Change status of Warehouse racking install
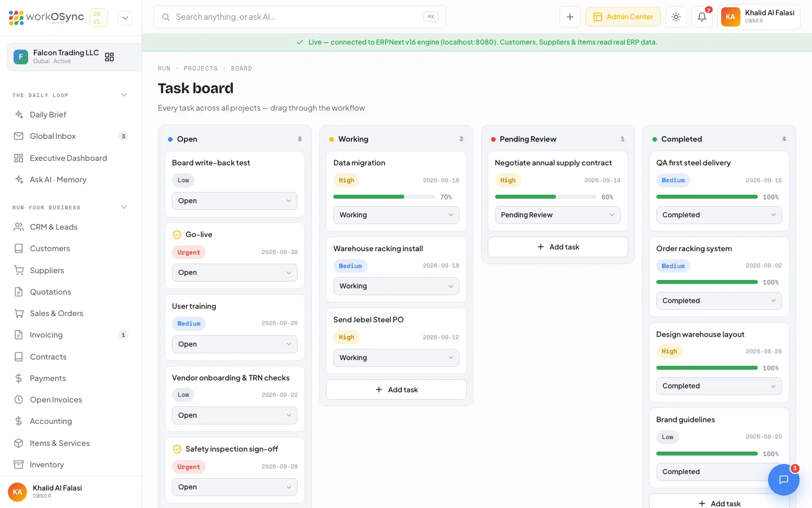The height and width of the screenshot is (508, 812). click(396, 286)
